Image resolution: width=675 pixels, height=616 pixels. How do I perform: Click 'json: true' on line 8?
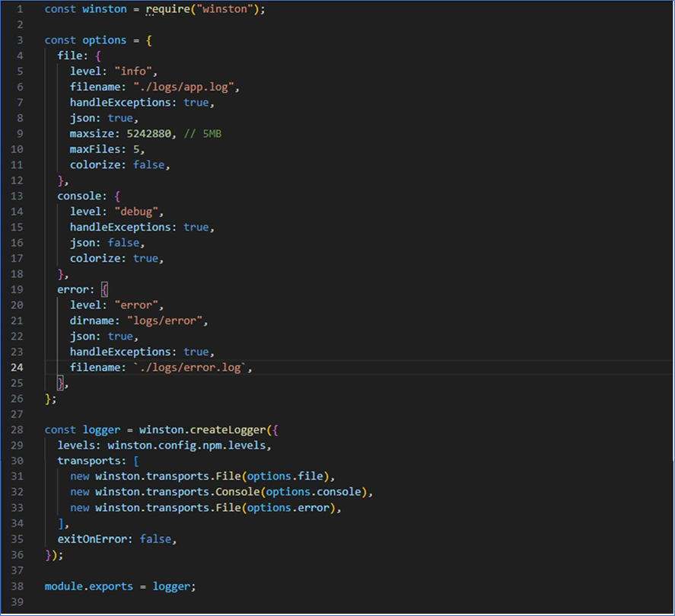101,119
